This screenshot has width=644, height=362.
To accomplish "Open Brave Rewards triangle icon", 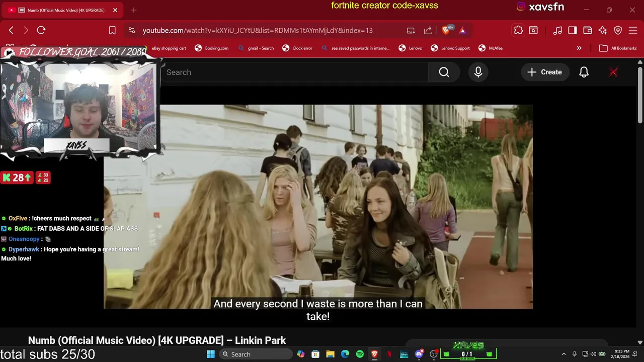I will tap(462, 30).
